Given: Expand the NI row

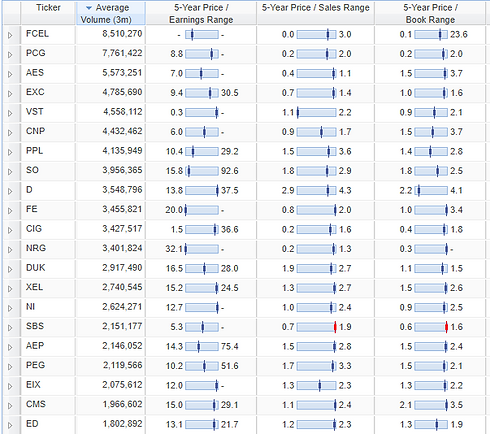Looking at the screenshot, I should click(10, 308).
